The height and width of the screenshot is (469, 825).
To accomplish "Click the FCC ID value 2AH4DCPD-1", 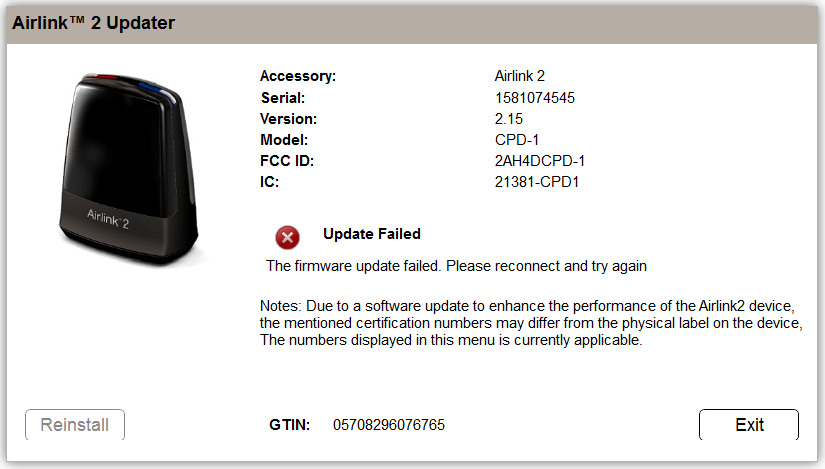I will (x=539, y=161).
